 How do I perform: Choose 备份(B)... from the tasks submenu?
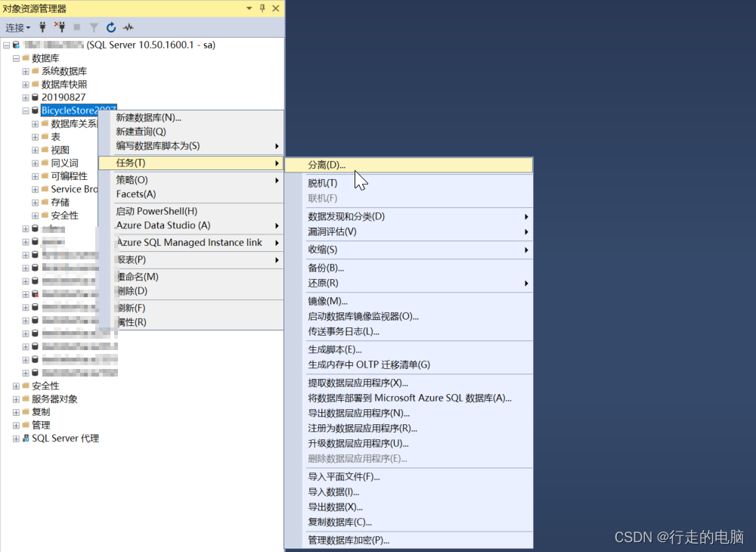tap(409, 268)
